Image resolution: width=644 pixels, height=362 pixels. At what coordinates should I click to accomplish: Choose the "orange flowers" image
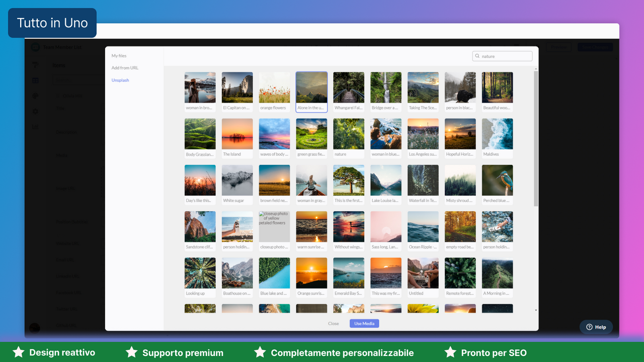[x=275, y=92]
